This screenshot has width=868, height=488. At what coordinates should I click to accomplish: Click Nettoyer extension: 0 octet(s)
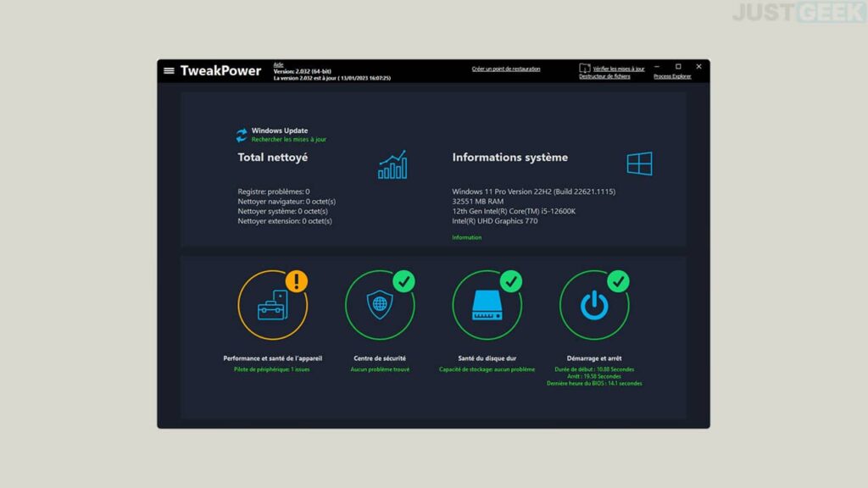285,221
